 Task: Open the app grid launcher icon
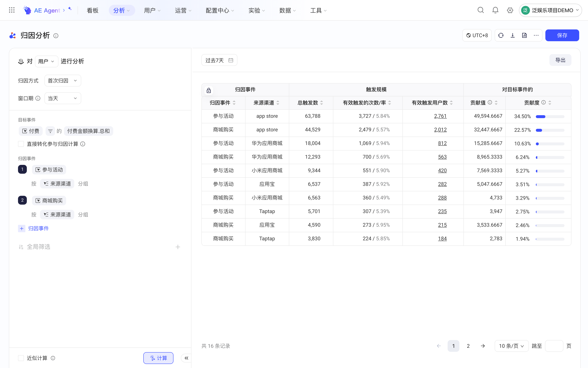click(12, 10)
